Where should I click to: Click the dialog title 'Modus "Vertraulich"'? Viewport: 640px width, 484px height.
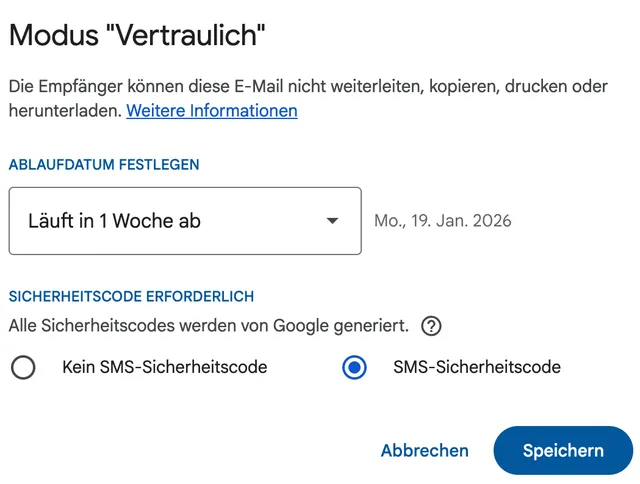click(136, 36)
